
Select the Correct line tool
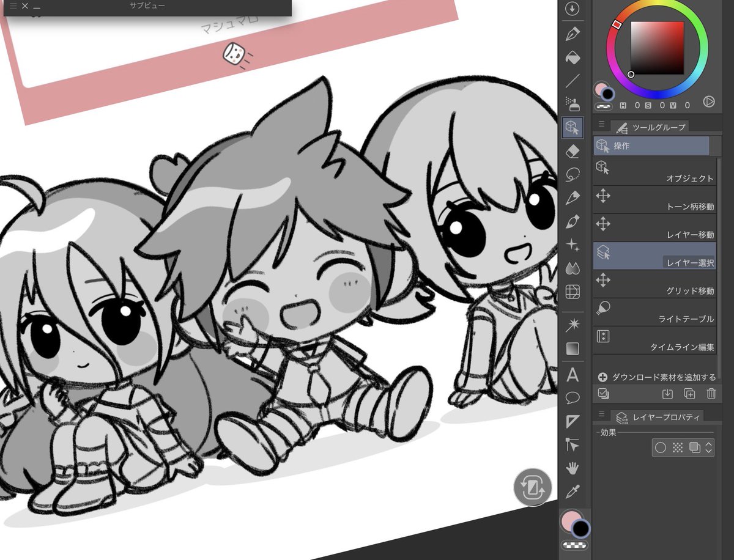click(573, 444)
